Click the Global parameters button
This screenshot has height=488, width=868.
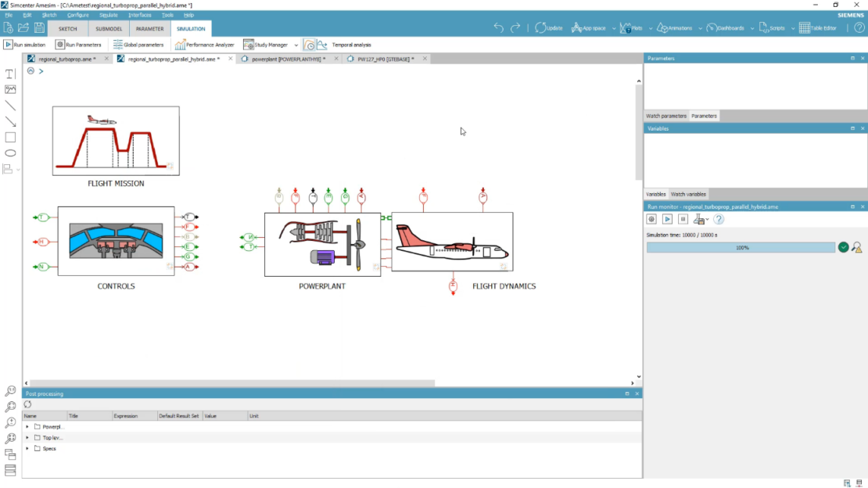tap(139, 44)
